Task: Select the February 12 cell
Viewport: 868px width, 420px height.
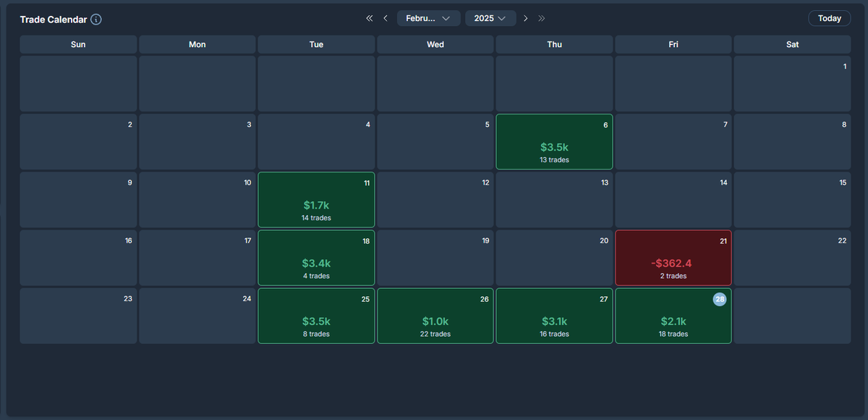Action: tap(435, 199)
